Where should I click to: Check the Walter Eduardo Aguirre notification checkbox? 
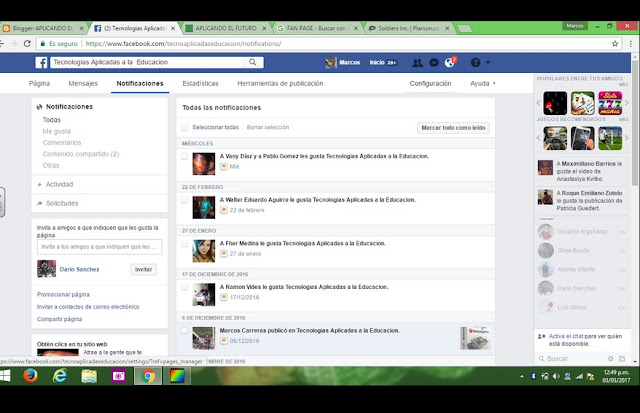pos(184,200)
